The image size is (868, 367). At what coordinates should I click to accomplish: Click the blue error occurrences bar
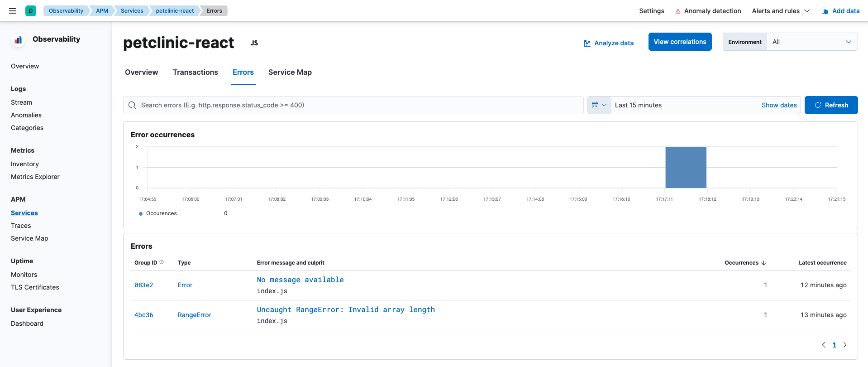pos(686,167)
